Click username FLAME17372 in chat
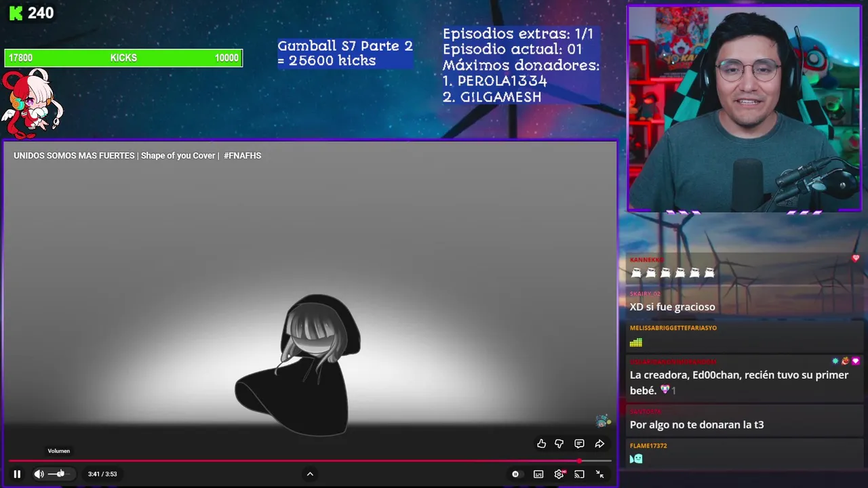The height and width of the screenshot is (488, 868). pyautogui.click(x=648, y=446)
